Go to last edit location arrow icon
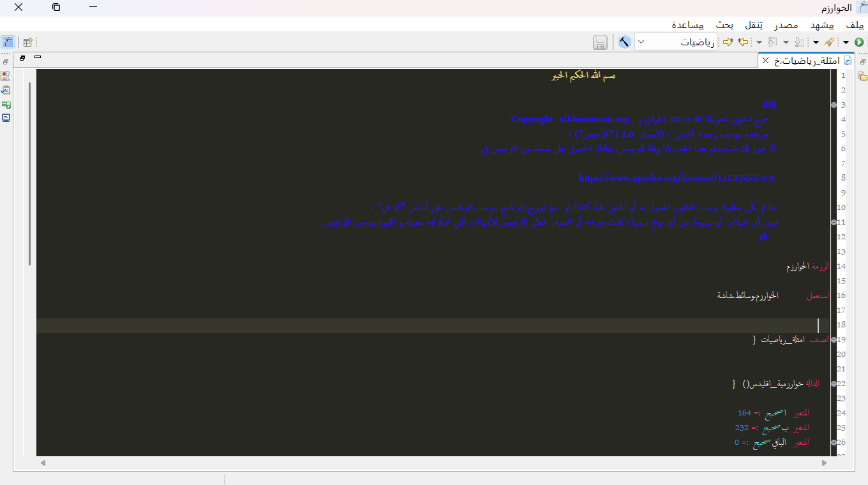This screenshot has width=868, height=485. click(742, 42)
